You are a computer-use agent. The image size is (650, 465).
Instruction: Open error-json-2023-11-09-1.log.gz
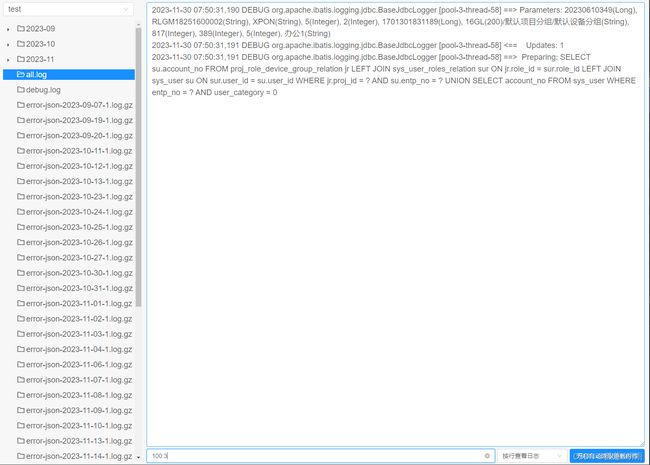tap(79, 411)
